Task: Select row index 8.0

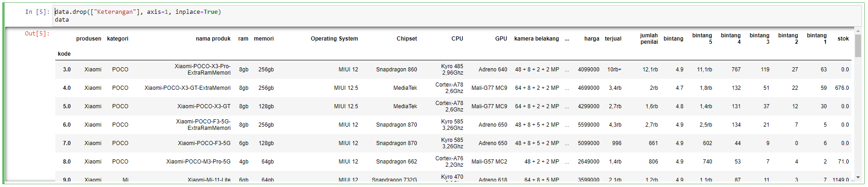Action: click(x=67, y=162)
